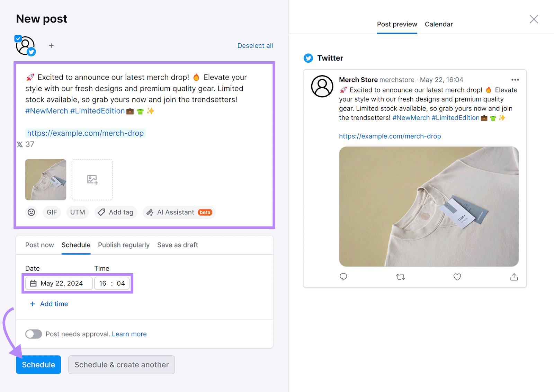The image size is (554, 392).
Task: Open the emoji picker
Action: (31, 212)
